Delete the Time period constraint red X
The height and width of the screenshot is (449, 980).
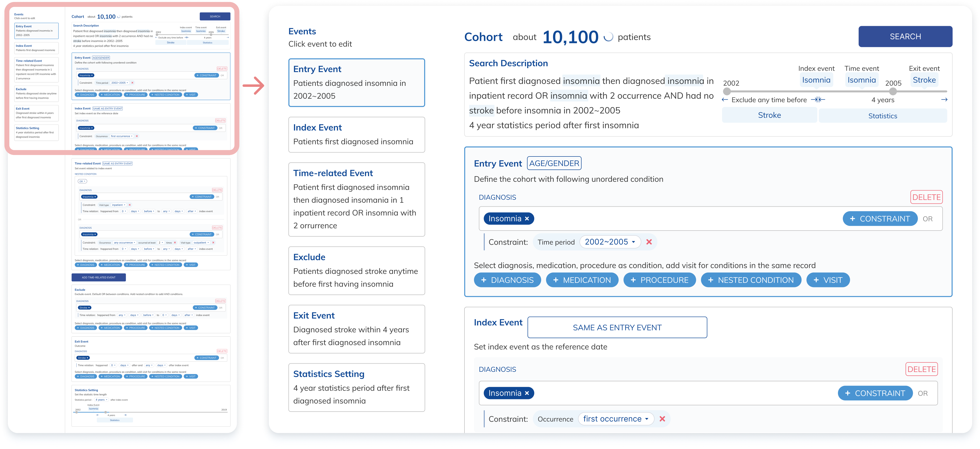pos(649,242)
